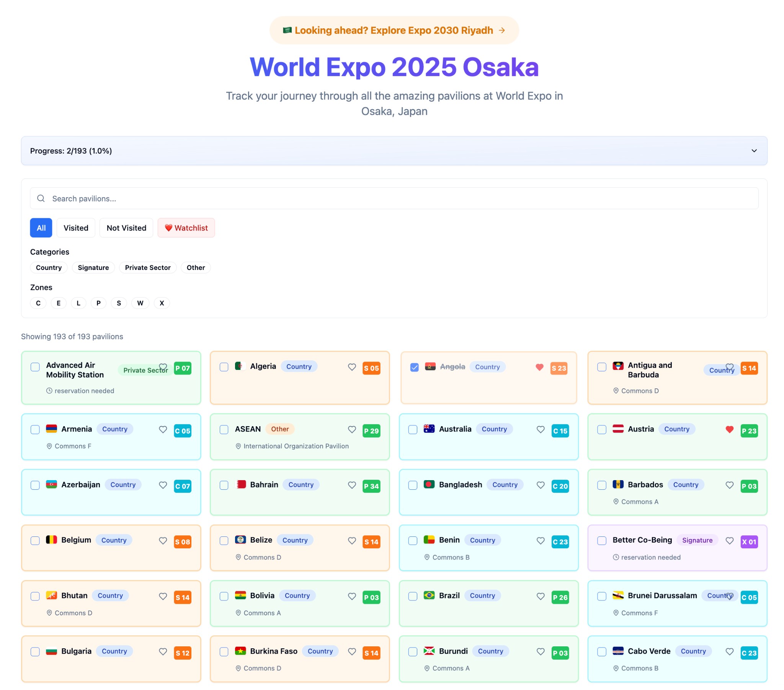Click the search magnifier icon
784x690 pixels.
click(41, 198)
